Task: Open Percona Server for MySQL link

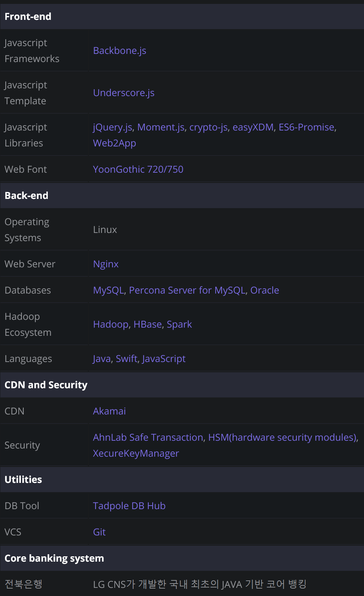Action: pos(187,290)
